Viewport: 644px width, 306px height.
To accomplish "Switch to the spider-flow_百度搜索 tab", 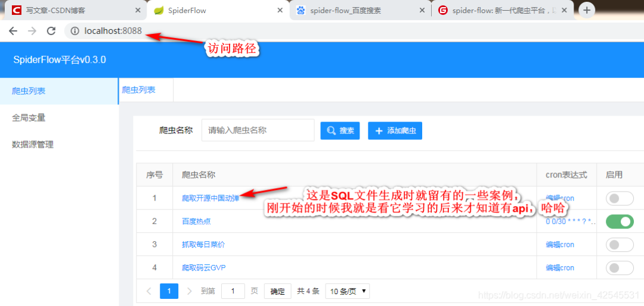I will pyautogui.click(x=360, y=11).
